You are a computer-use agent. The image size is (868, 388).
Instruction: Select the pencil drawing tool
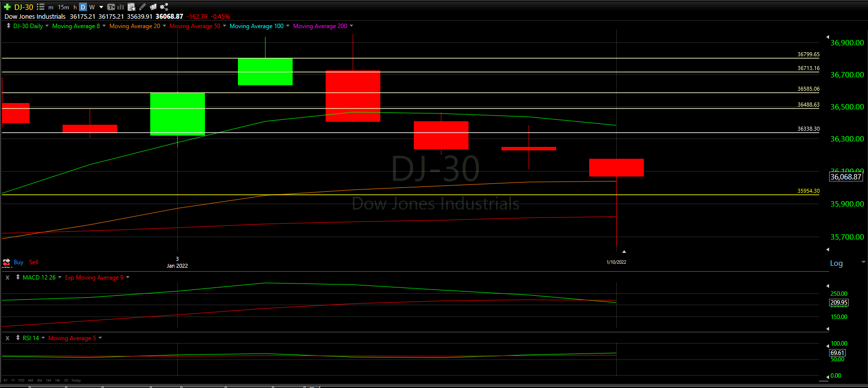coord(142,7)
